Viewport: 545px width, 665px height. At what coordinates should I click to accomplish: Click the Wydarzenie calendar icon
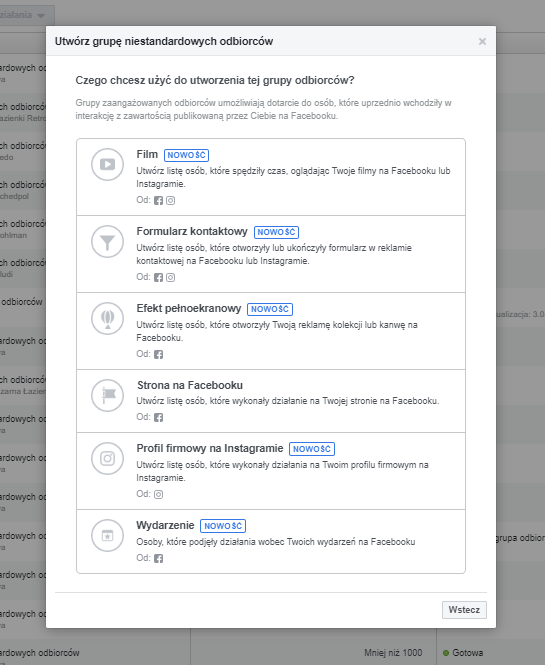click(107, 536)
